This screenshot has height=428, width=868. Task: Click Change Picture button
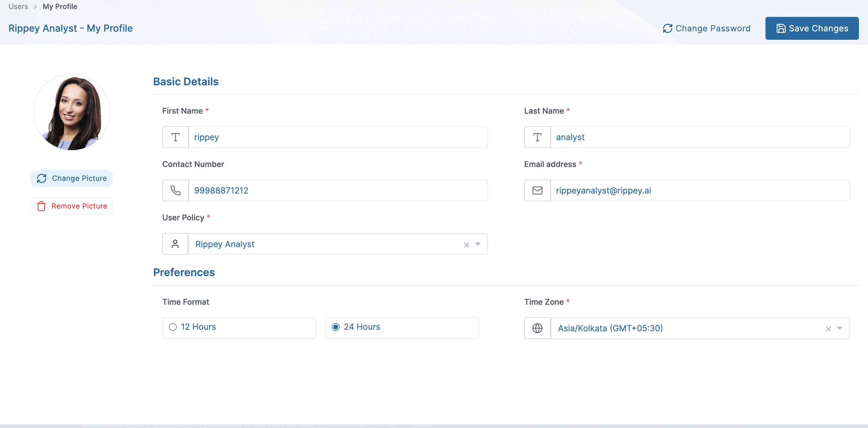72,178
